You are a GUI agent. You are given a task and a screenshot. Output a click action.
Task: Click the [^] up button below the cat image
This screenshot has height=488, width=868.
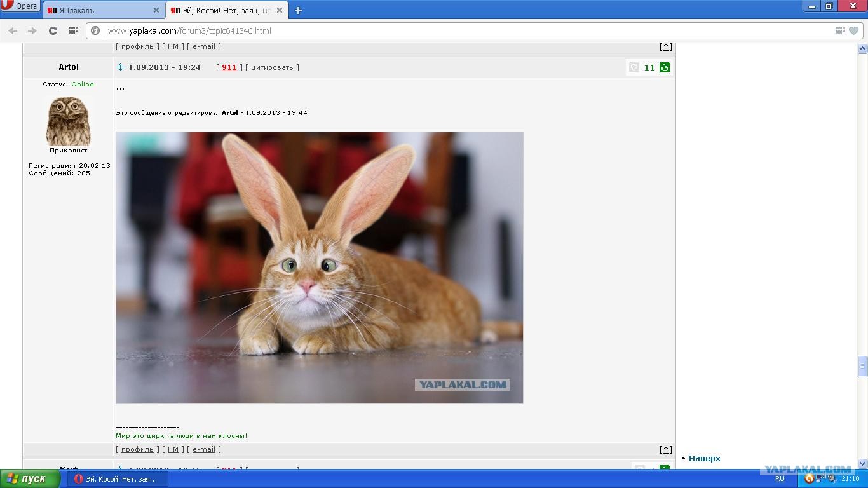click(x=665, y=449)
